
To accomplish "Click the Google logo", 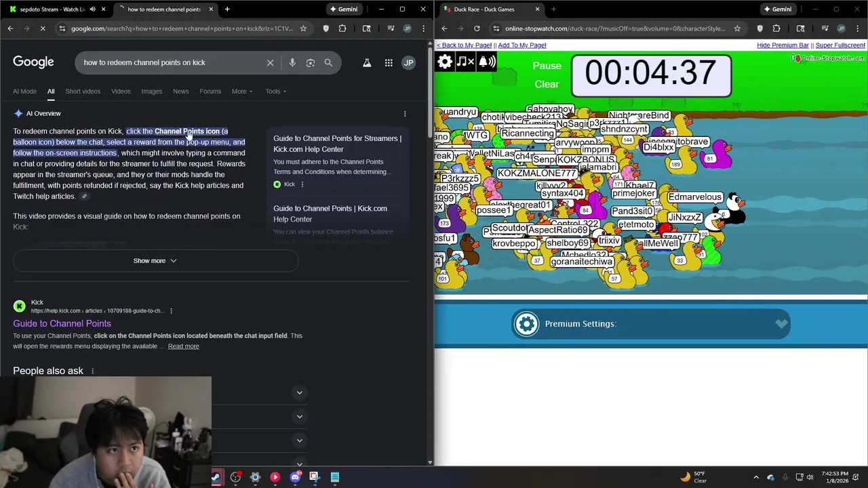I will click(33, 62).
